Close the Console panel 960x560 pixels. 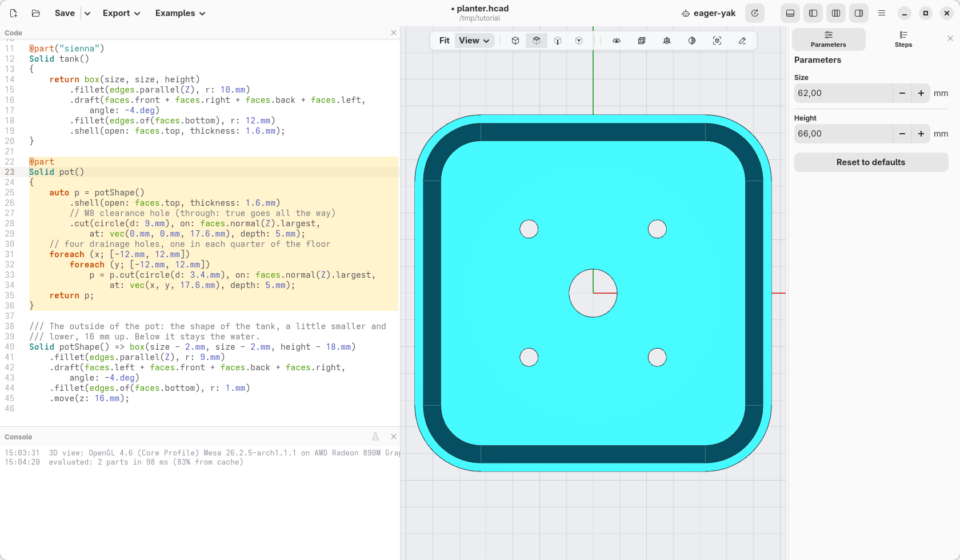(394, 437)
